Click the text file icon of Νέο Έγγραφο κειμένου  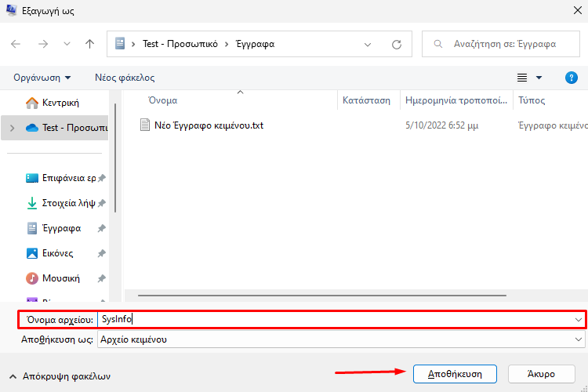[145, 125]
